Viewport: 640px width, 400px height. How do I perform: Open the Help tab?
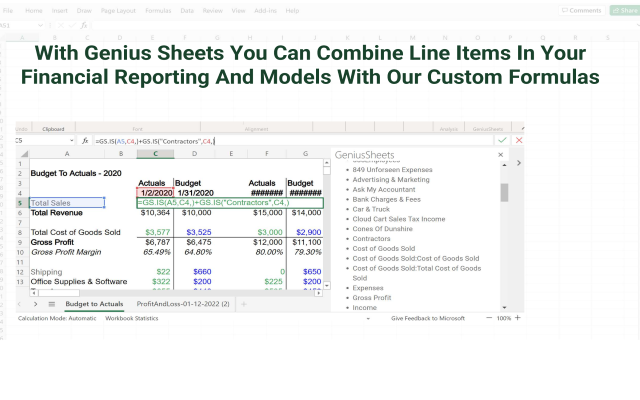point(292,11)
